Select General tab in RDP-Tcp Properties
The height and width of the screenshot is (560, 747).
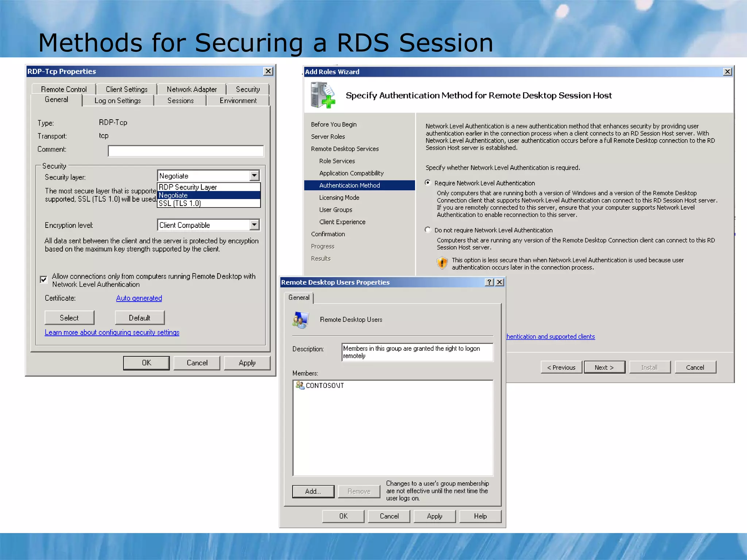[57, 100]
